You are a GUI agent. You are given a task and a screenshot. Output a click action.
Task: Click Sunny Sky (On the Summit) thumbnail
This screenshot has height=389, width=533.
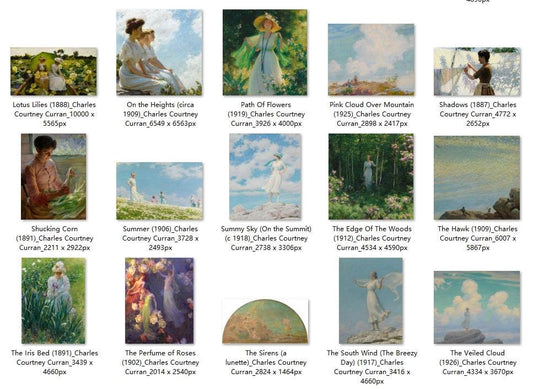pyautogui.click(x=265, y=176)
